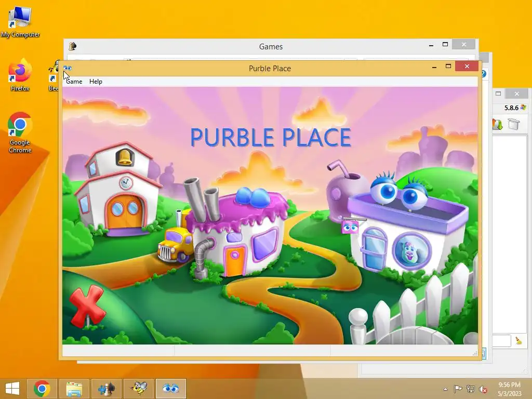Open the Windows Start button

(x=12, y=389)
